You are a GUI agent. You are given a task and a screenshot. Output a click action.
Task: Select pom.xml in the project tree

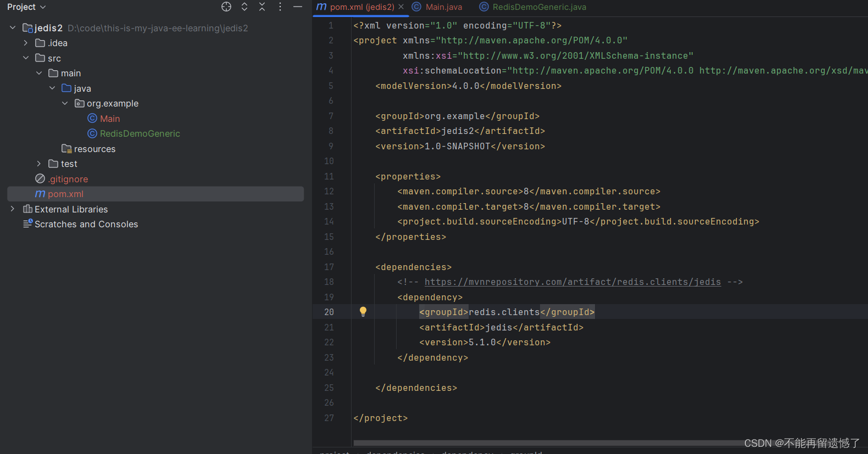[x=65, y=194]
